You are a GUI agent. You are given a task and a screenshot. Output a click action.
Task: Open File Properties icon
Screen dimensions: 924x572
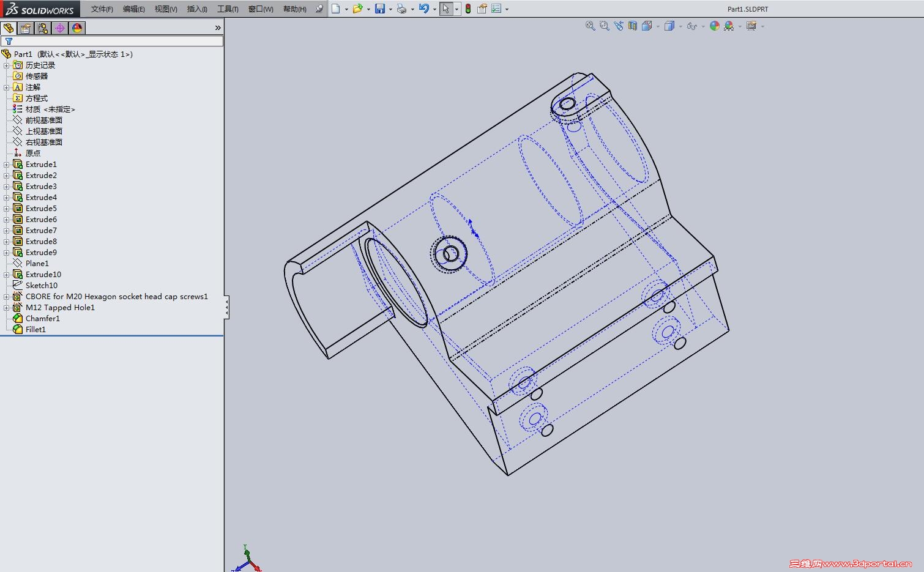pos(482,9)
